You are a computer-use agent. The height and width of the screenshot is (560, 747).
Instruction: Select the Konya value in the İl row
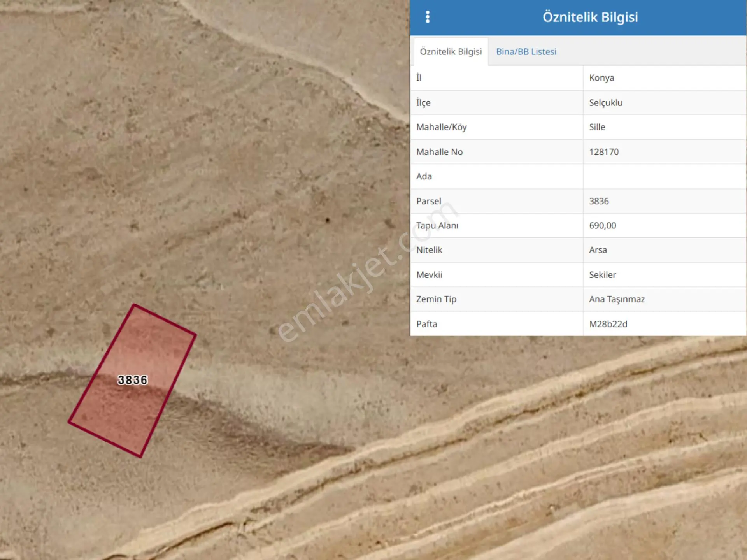click(601, 78)
